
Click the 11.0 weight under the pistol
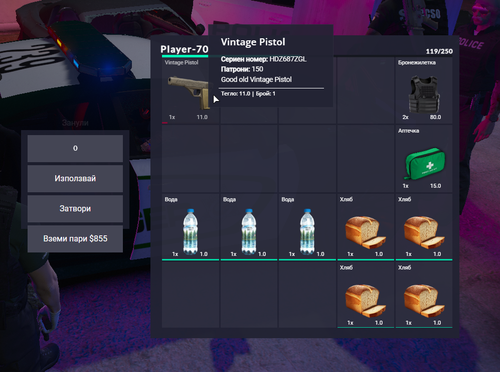(x=202, y=117)
